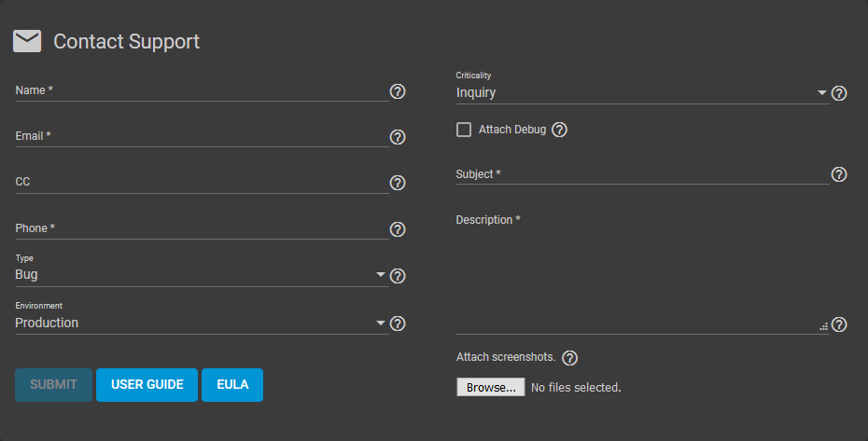Click the Browse file button
The width and height of the screenshot is (868, 441).
(x=490, y=387)
